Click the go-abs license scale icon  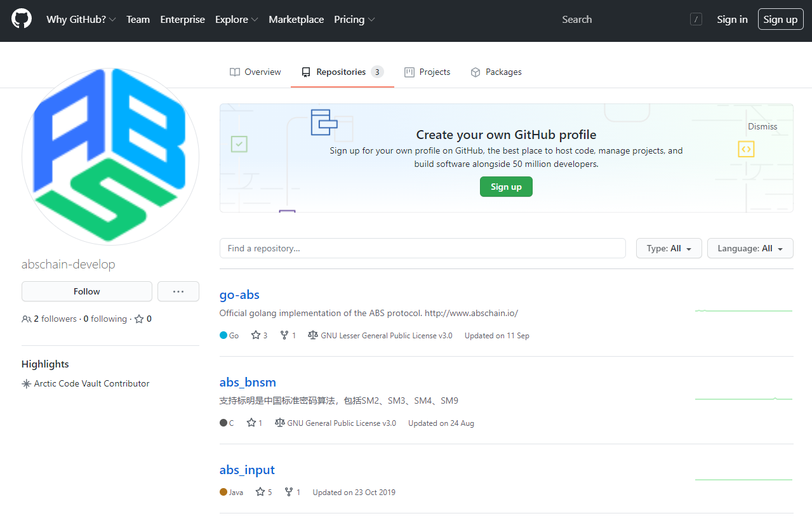[x=312, y=335]
